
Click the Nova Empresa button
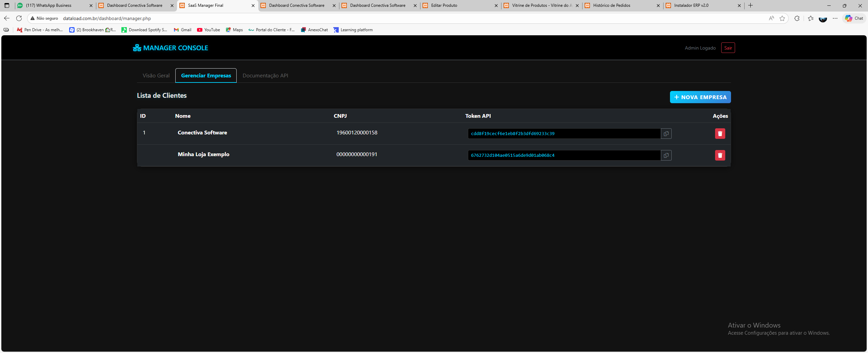[700, 97]
